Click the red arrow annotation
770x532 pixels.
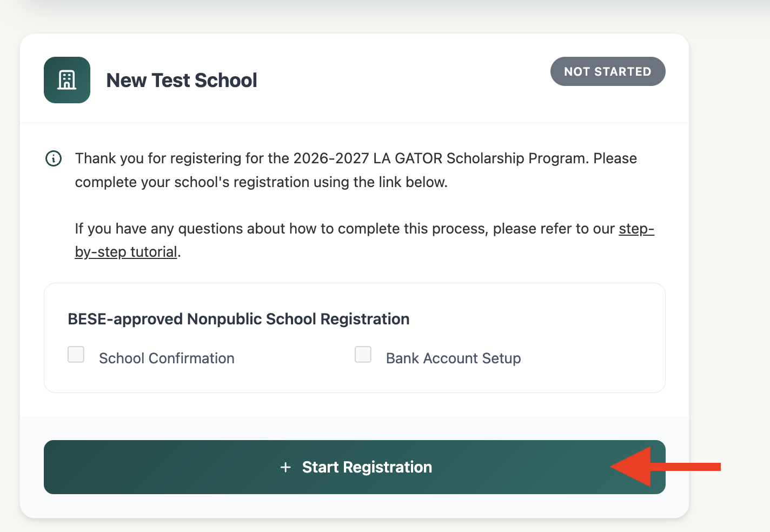tap(666, 467)
